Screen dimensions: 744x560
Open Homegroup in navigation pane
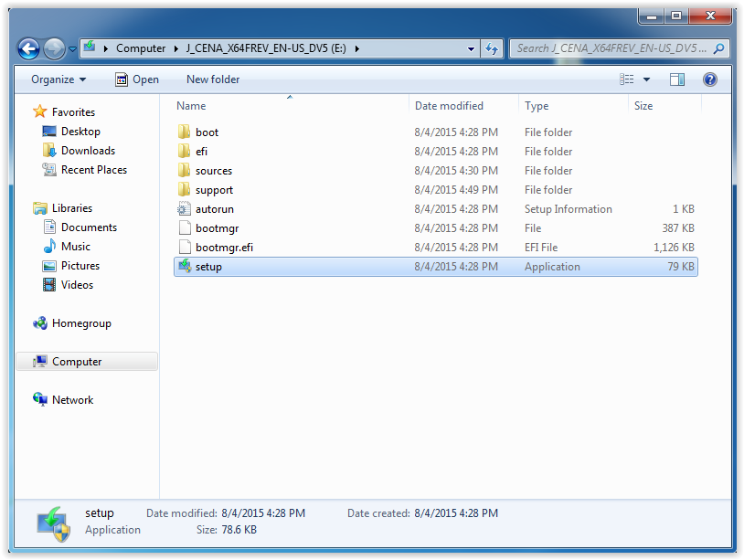(x=81, y=323)
